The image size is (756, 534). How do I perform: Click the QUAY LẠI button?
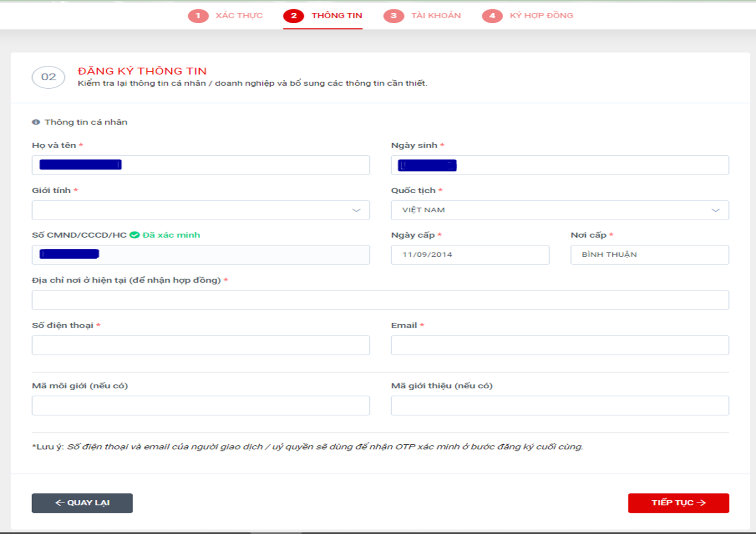(x=82, y=503)
